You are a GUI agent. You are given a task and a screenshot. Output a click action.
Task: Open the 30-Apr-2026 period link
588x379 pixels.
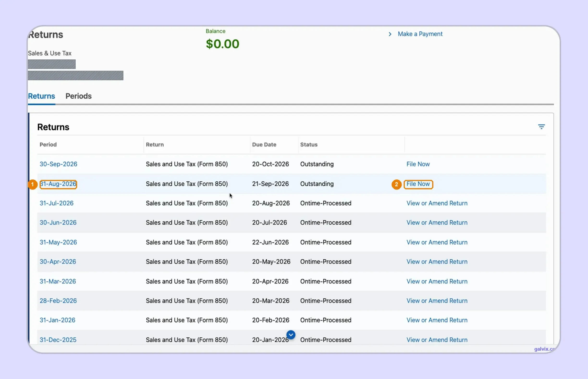pos(58,262)
